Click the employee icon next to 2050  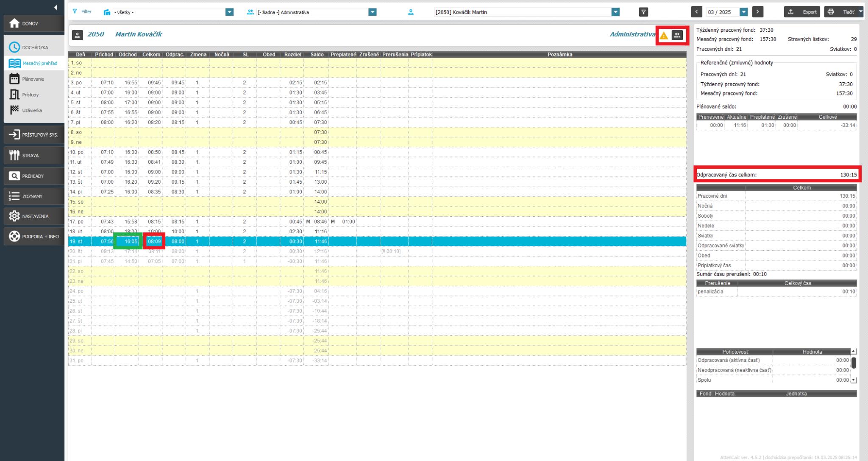[77, 35]
